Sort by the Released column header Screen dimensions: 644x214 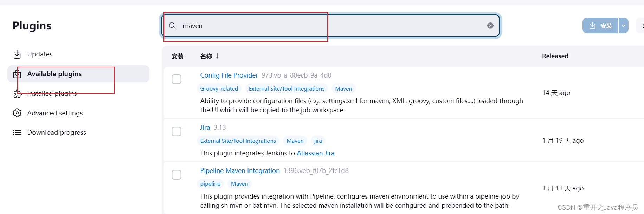pos(555,56)
